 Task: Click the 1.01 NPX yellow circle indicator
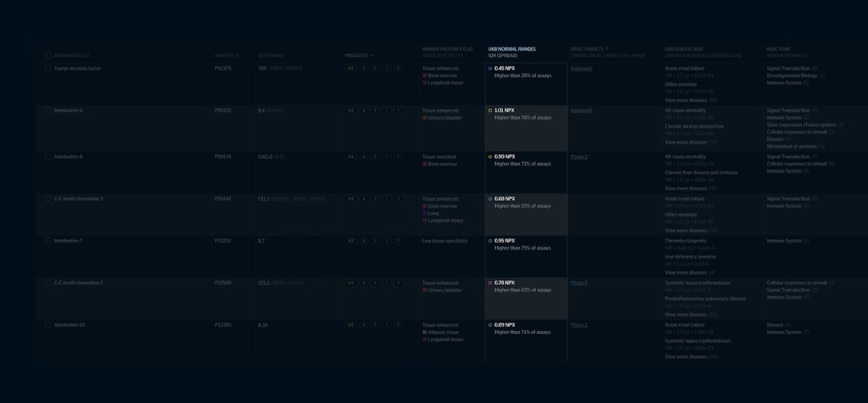tap(490, 111)
